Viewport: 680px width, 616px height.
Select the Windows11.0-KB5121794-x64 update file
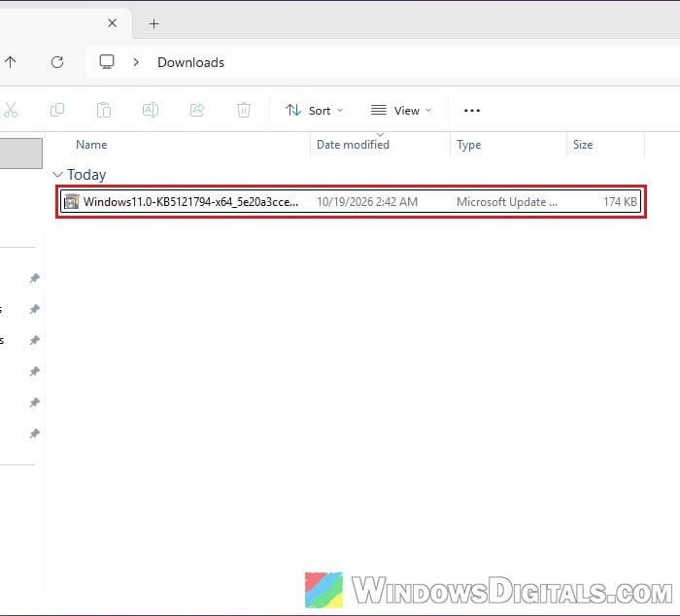tap(351, 202)
